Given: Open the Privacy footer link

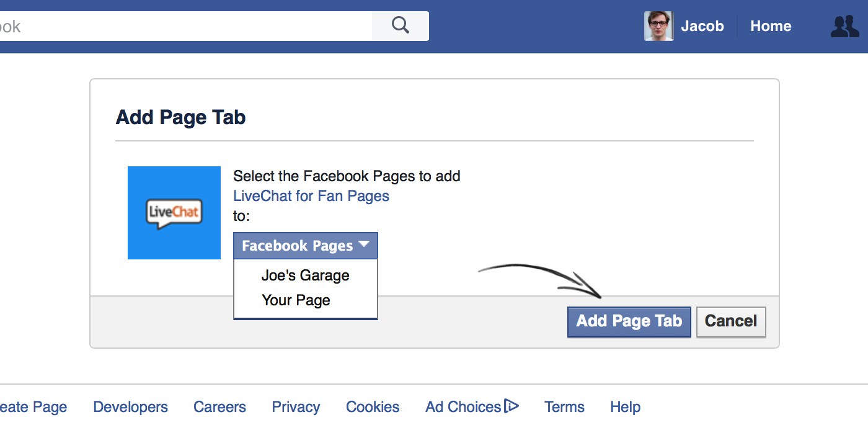Looking at the screenshot, I should [296, 407].
